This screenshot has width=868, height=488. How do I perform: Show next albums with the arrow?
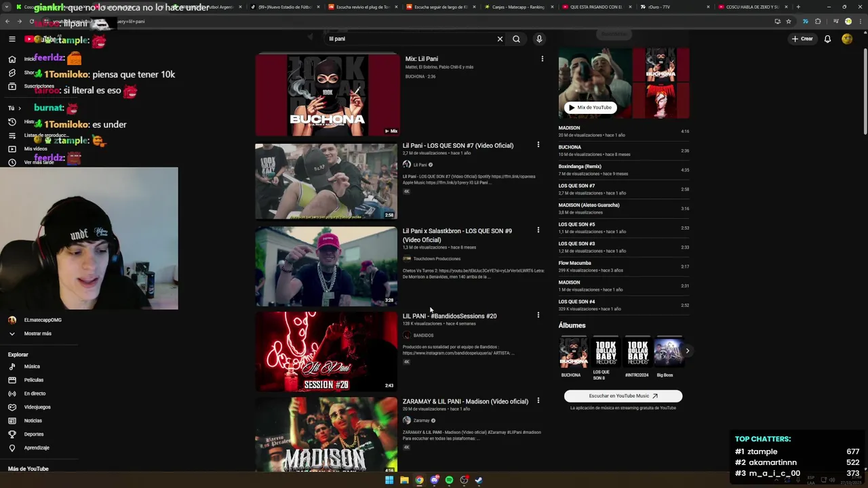pyautogui.click(x=687, y=350)
